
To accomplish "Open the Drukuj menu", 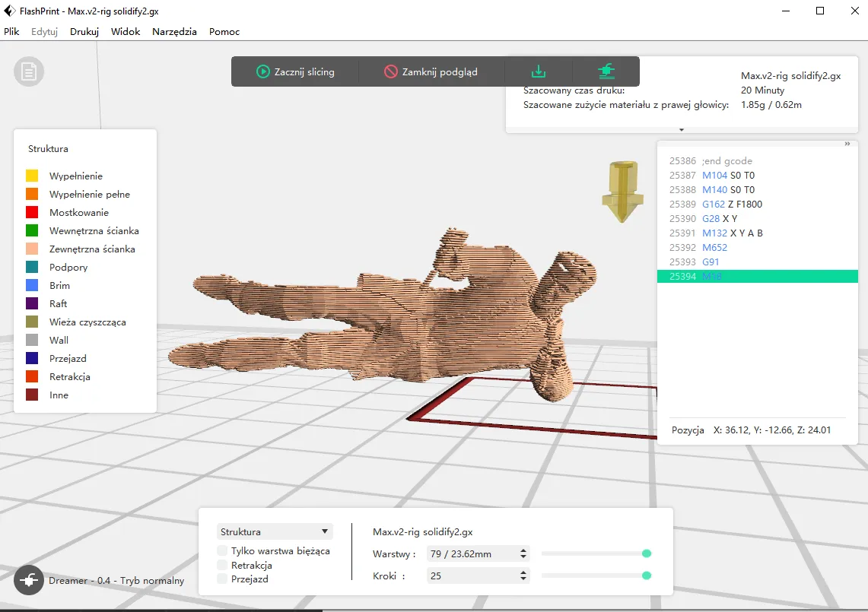I will click(x=84, y=32).
